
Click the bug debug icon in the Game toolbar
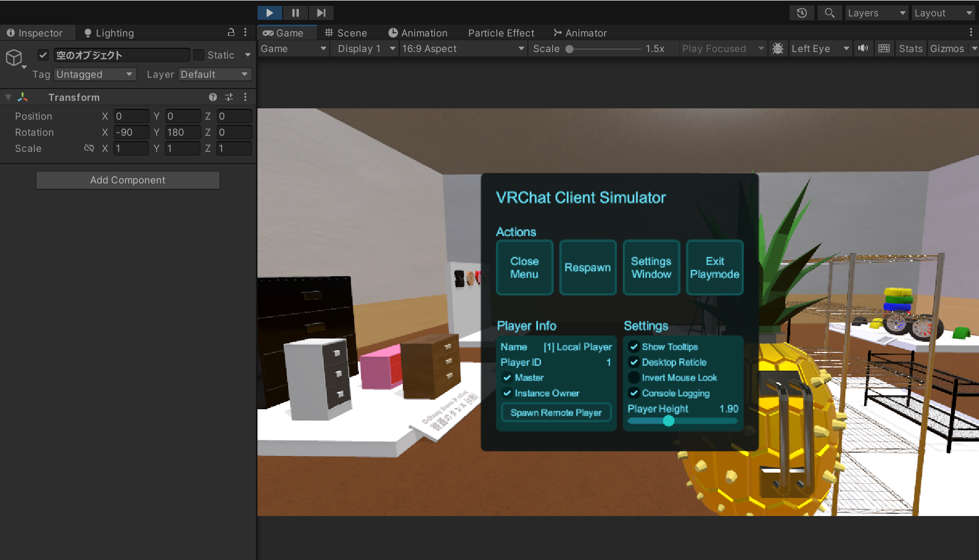(777, 48)
